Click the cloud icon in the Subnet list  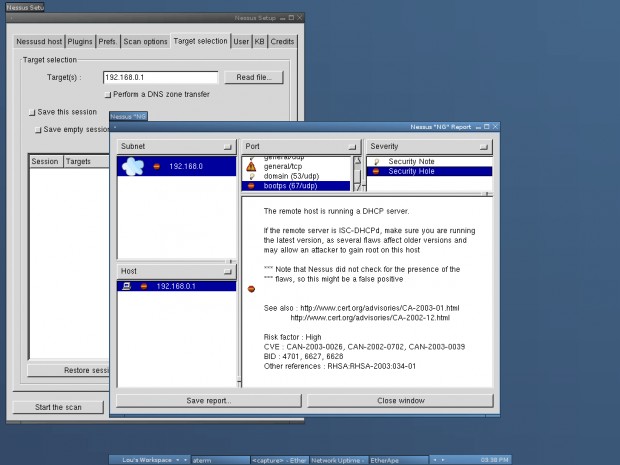pyautogui.click(x=133, y=166)
